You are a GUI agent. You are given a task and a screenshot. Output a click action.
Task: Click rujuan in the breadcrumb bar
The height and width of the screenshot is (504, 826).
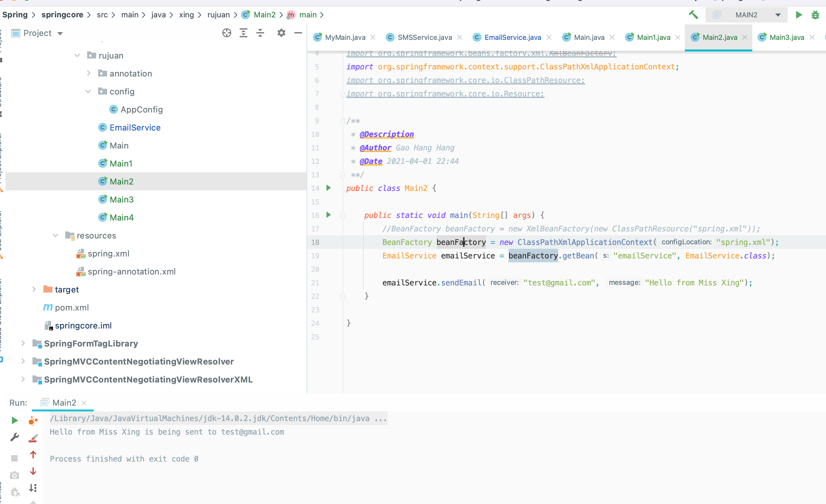(219, 15)
